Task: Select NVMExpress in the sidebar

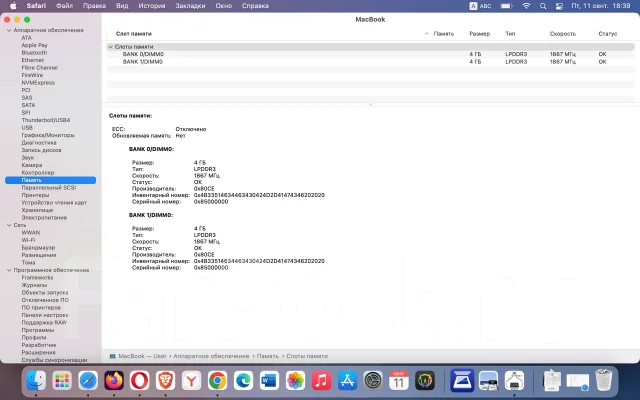Action: tap(38, 83)
